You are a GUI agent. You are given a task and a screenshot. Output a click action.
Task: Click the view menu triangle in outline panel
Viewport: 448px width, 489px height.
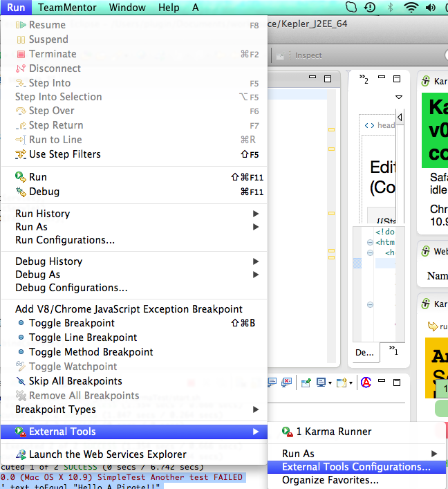point(398,97)
